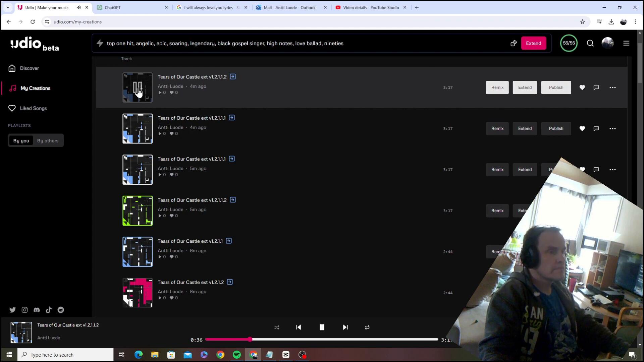Screen dimensions: 644x362
Task: Seek using the playback progress bar
Action: pos(321,339)
